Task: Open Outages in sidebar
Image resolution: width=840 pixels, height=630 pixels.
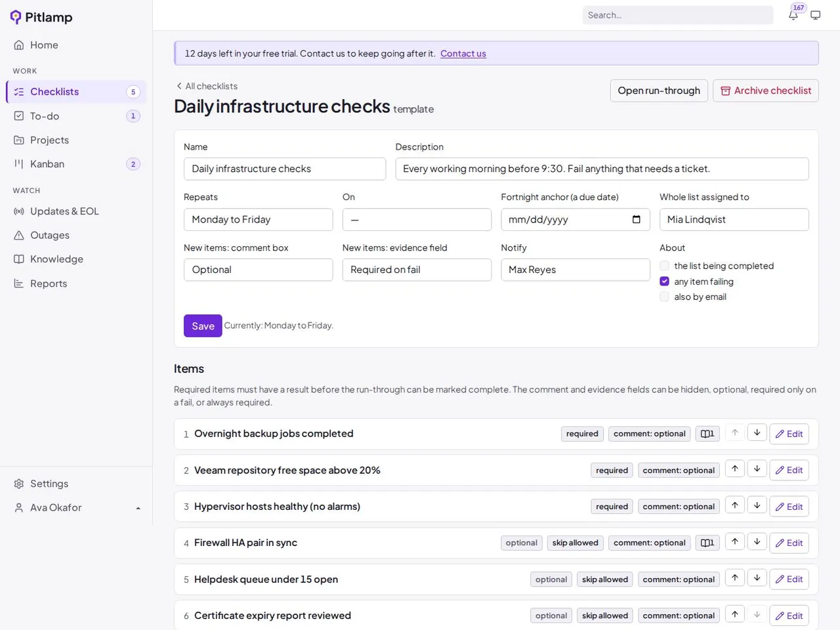Action: (x=76, y=235)
